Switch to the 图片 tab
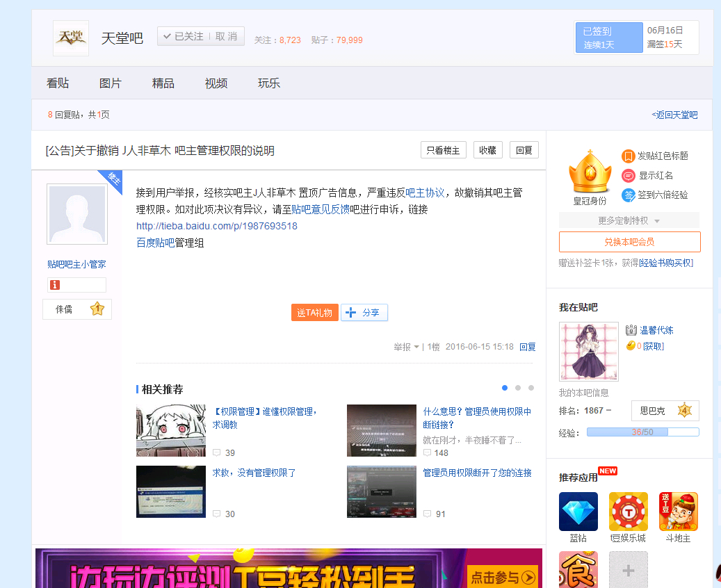 [111, 83]
